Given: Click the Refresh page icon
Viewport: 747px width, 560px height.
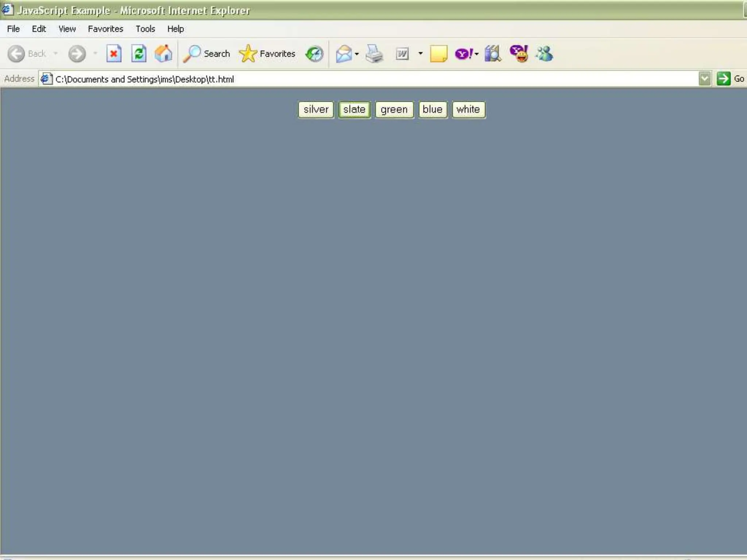Looking at the screenshot, I should click(x=139, y=54).
